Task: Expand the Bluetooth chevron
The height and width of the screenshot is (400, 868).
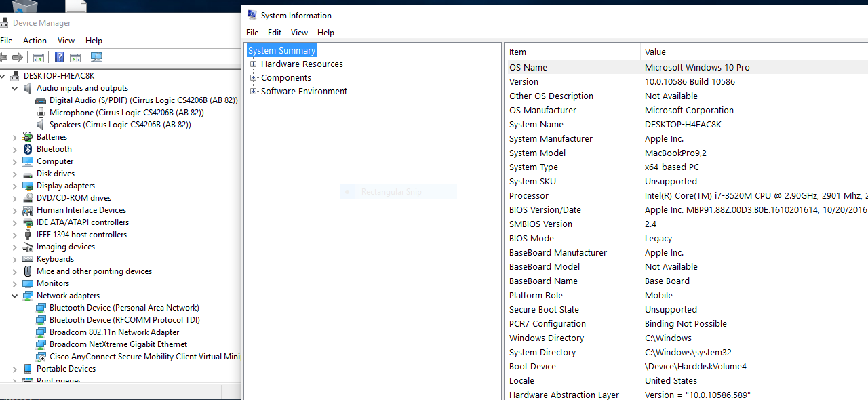Action: point(14,149)
